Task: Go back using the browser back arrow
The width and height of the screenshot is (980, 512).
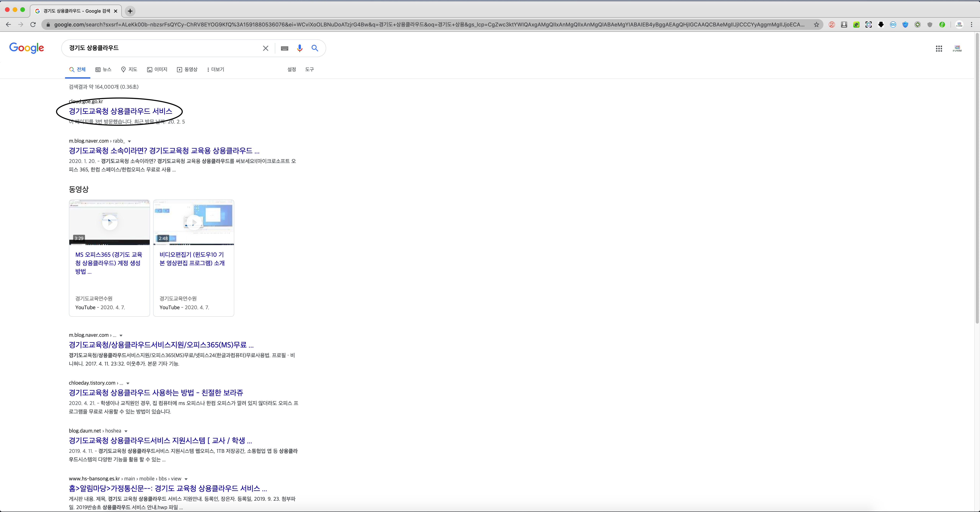Action: 8,25
